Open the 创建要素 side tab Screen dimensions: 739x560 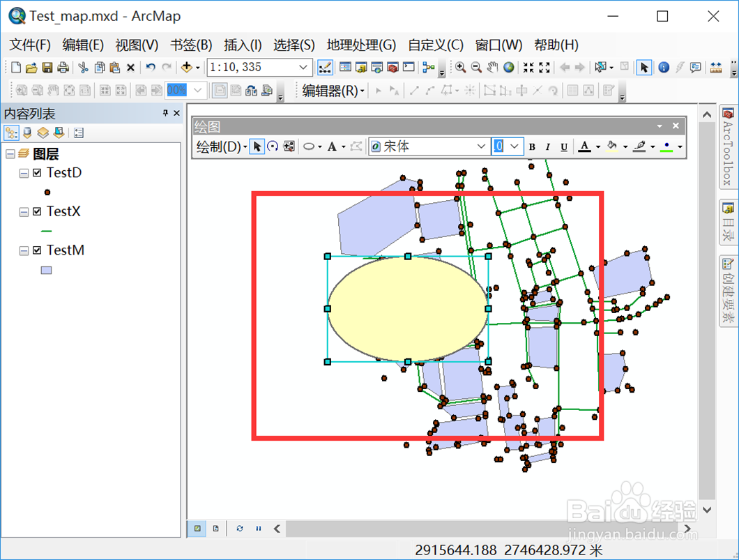click(x=728, y=291)
